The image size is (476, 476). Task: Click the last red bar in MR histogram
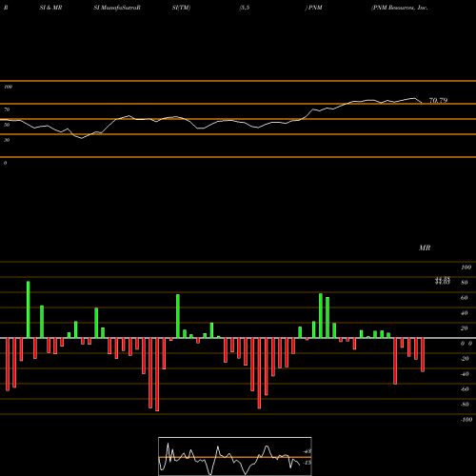click(423, 355)
